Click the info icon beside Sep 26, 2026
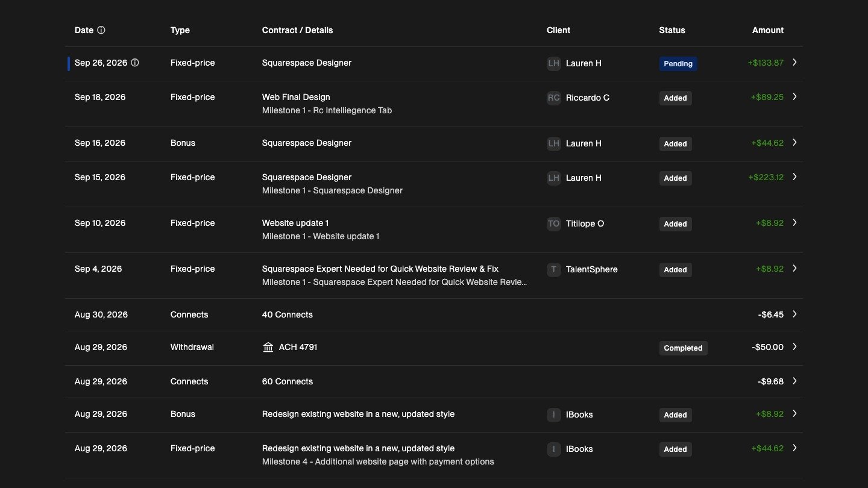Screen dimensions: 868x488 pyautogui.click(x=135, y=63)
